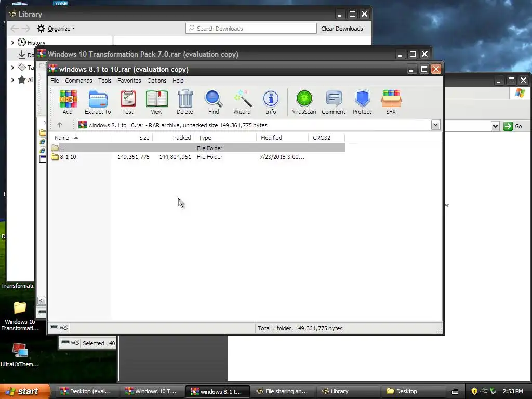This screenshot has width=532, height=399.
Task: Click the All bookmarks star in Library
Action: point(22,79)
